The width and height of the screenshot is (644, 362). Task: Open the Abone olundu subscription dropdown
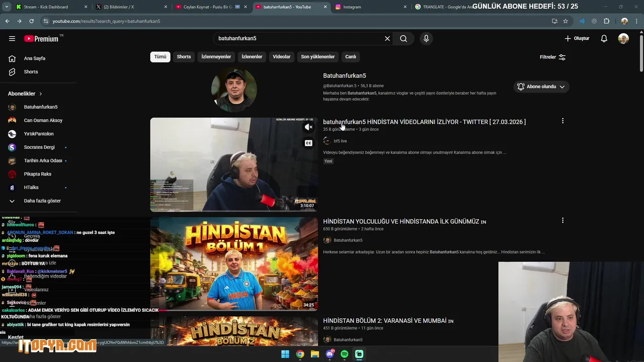pos(541,86)
